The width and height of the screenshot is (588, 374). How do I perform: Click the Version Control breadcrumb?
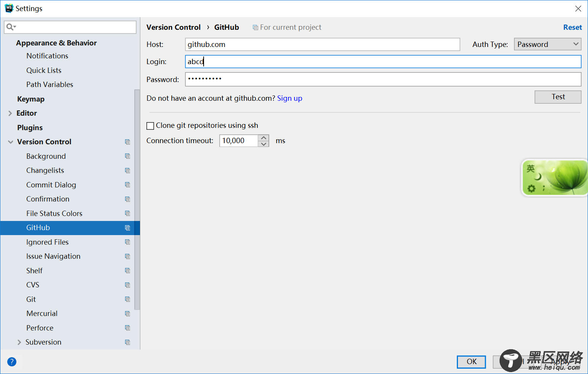click(174, 27)
